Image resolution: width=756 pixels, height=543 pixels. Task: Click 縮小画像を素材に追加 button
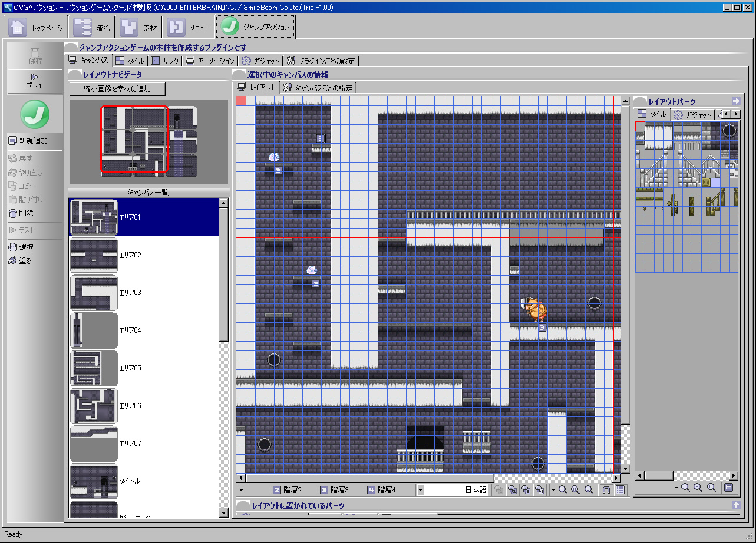pyautogui.click(x=117, y=89)
